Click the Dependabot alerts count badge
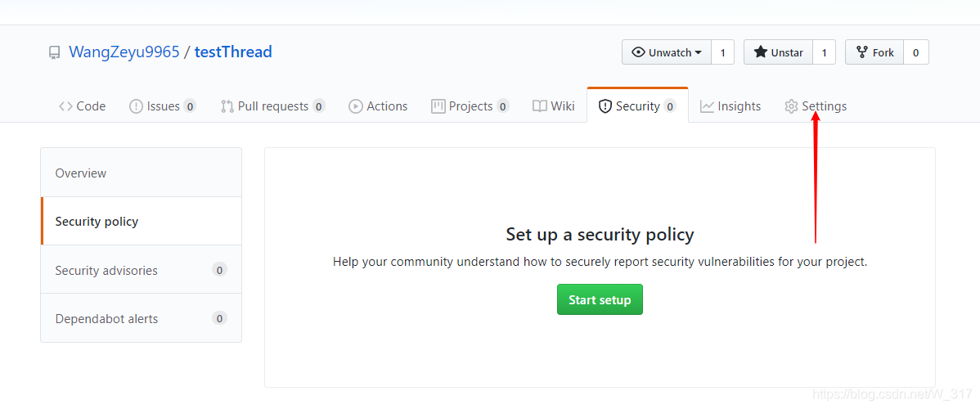 coord(219,318)
